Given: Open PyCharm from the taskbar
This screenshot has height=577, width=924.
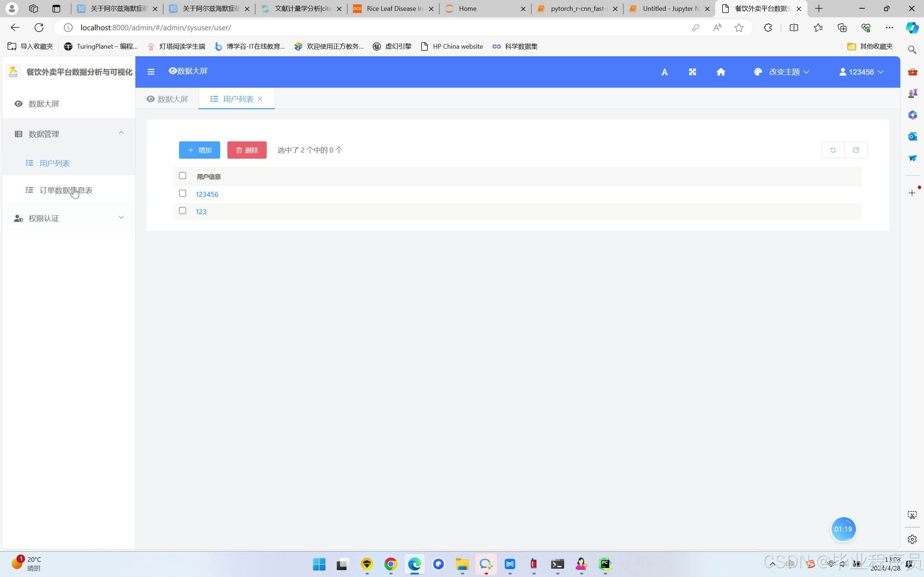Looking at the screenshot, I should [x=605, y=564].
